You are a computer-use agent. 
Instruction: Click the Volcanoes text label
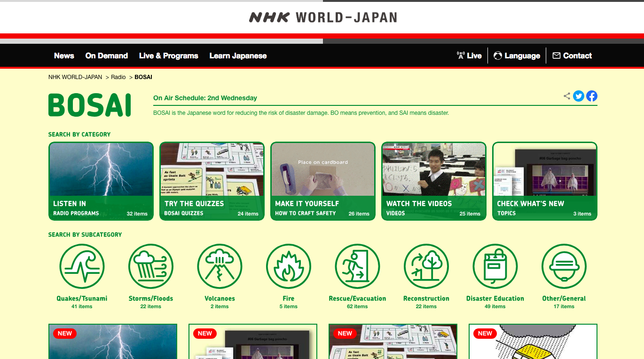point(220,298)
